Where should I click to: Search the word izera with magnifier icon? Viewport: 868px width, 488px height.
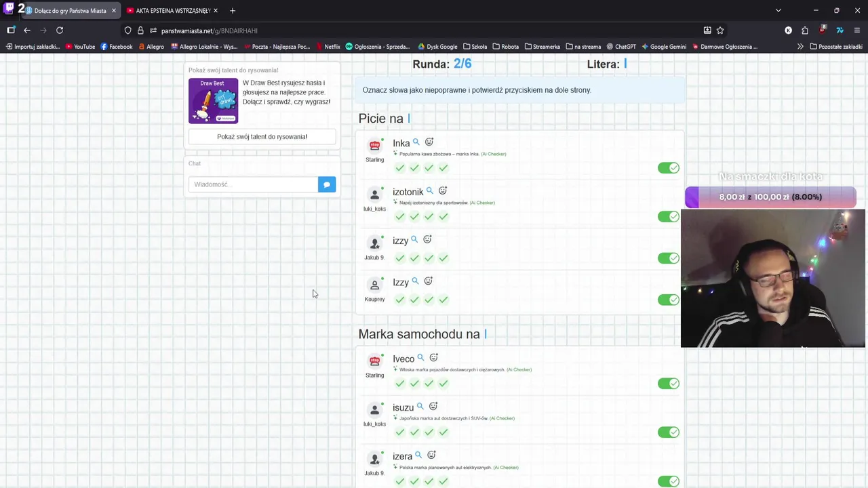pos(418,455)
